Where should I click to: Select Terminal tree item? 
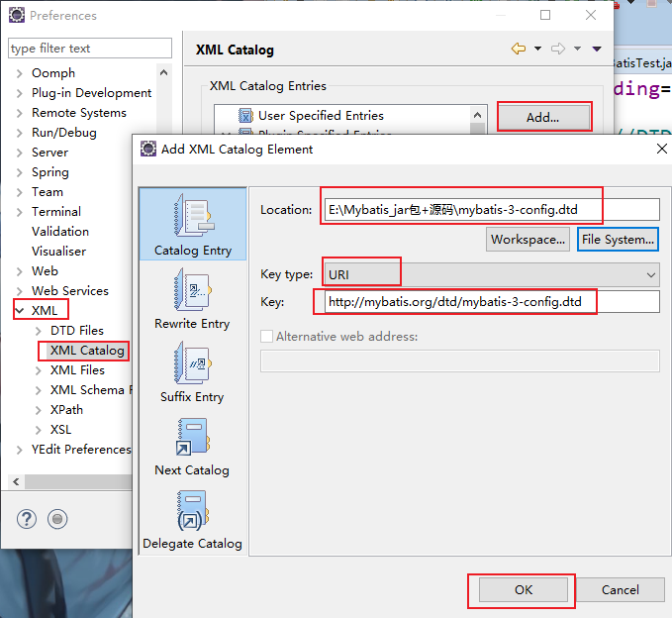click(x=56, y=212)
